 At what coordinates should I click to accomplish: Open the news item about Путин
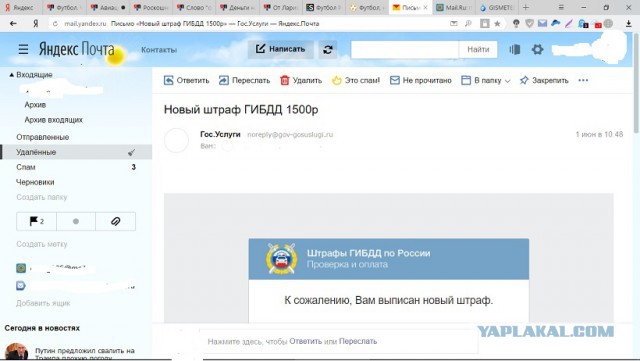pos(84,354)
